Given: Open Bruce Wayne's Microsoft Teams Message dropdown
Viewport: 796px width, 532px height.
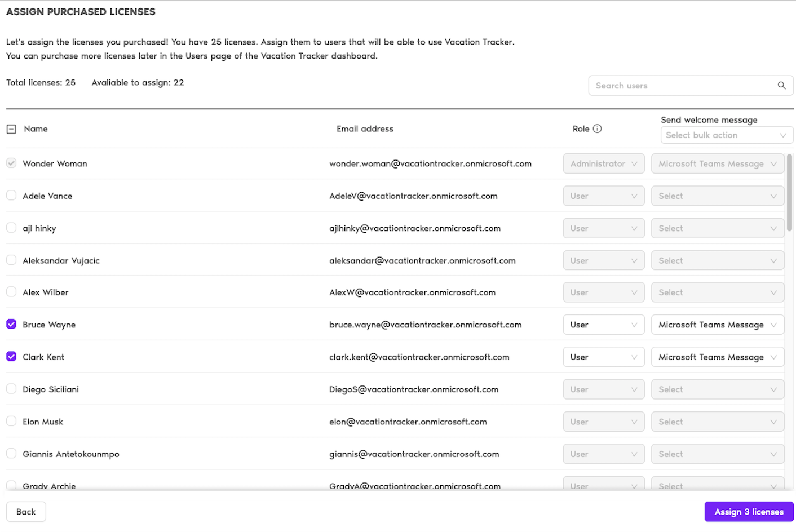Looking at the screenshot, I should point(717,325).
